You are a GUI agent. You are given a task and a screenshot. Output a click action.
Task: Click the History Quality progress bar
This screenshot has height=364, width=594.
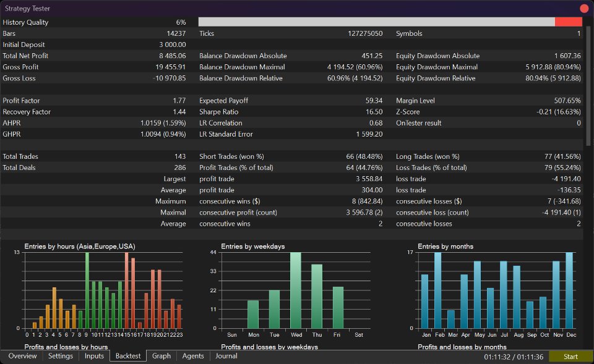[390, 22]
